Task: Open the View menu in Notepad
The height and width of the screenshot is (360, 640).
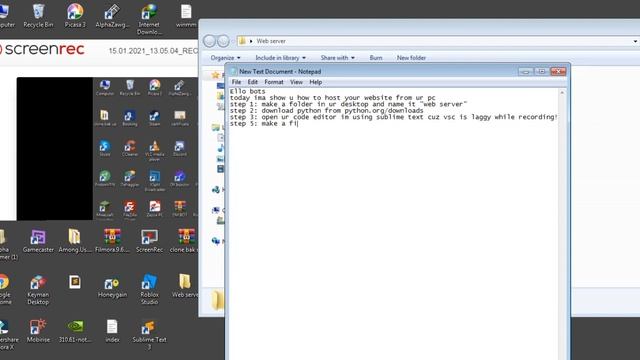Action: click(296, 82)
